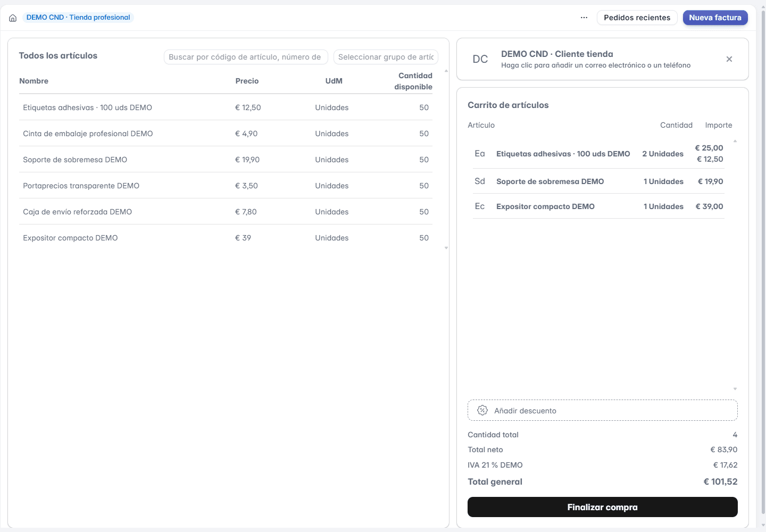Viewport: 766px width, 532px height.
Task: Add Cinta de embalaje profesional DEMO to cart
Action: point(226,134)
